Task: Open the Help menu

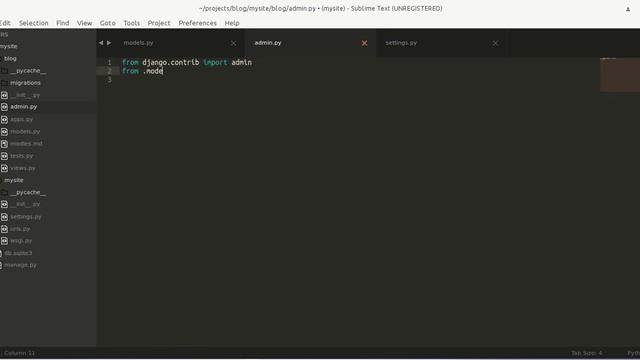Action: [x=232, y=23]
